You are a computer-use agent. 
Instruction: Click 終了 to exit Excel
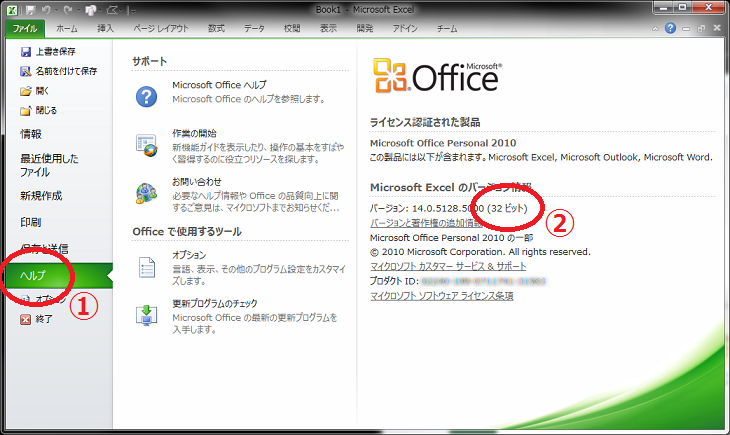(x=36, y=319)
